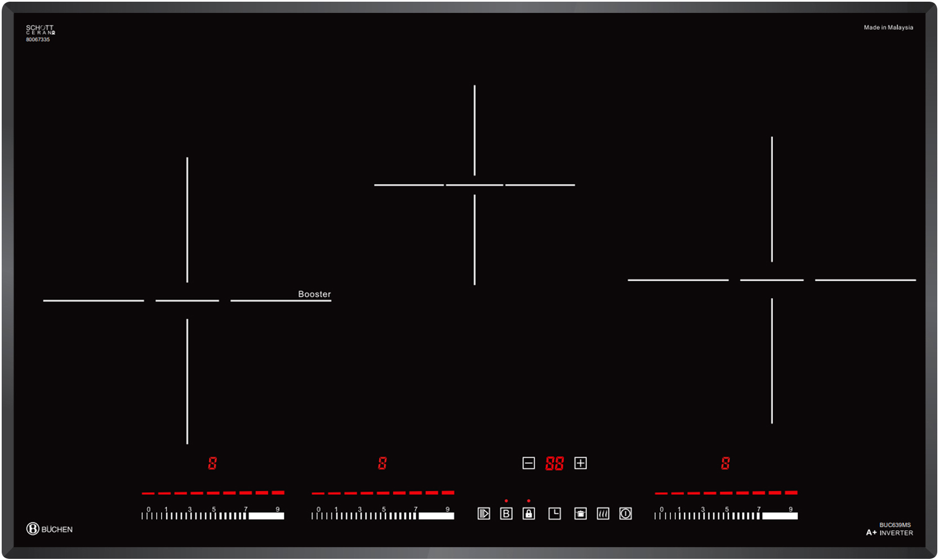Tap the keep-warm heat waves icon
This screenshot has height=560, width=939.
(x=603, y=513)
